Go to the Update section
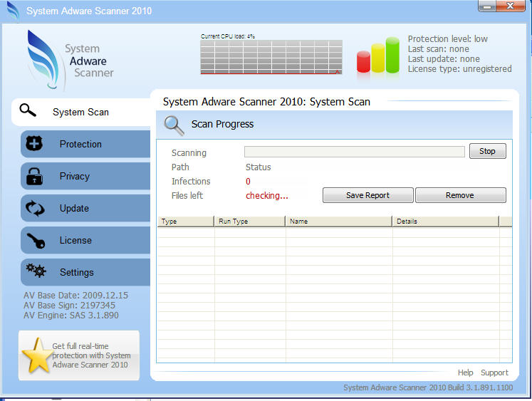 [x=85, y=208]
